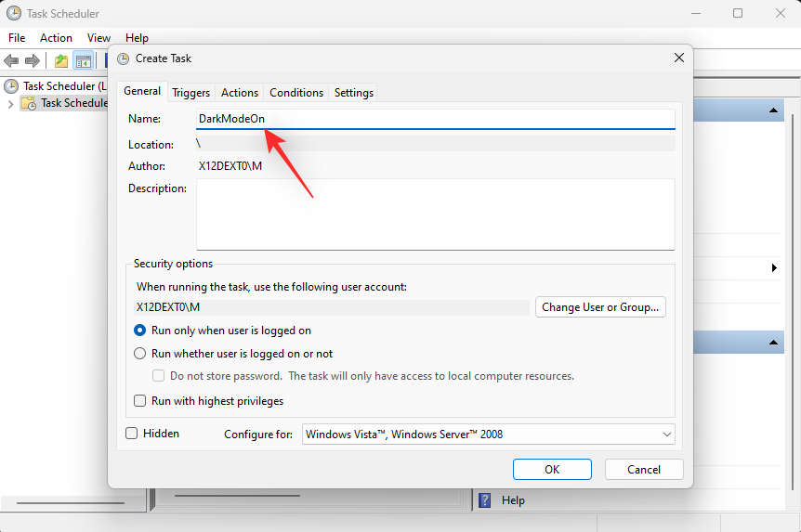801x532 pixels.
Task: Click the Change User or Group button
Action: 600,306
